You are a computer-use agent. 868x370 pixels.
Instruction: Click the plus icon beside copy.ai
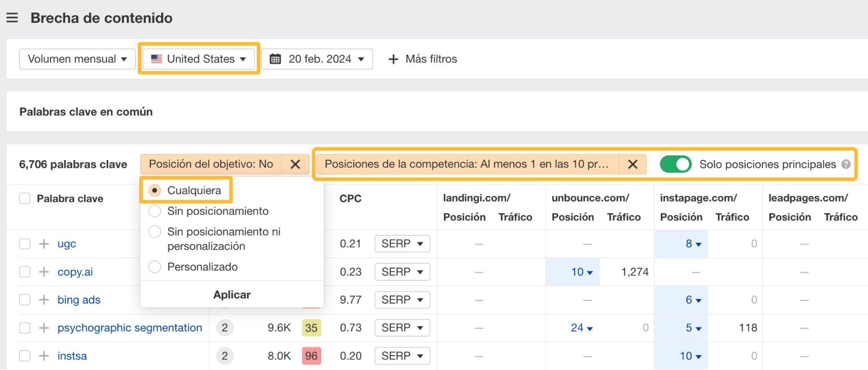44,272
